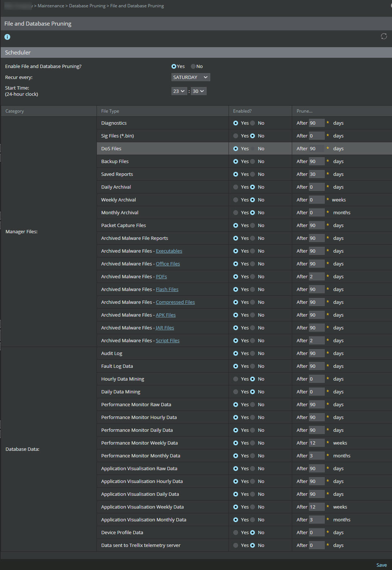Screen dimensions: 392x570
Task: Open the Recur every SATURDAY dropdown
Action: 191,77
